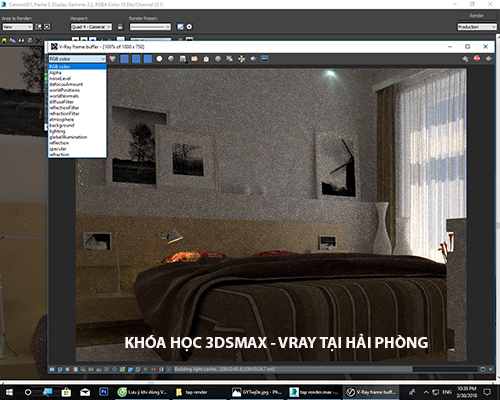The width and height of the screenshot is (500, 400).
Task: Load image folder icon in frame buffer
Action: (194, 59)
